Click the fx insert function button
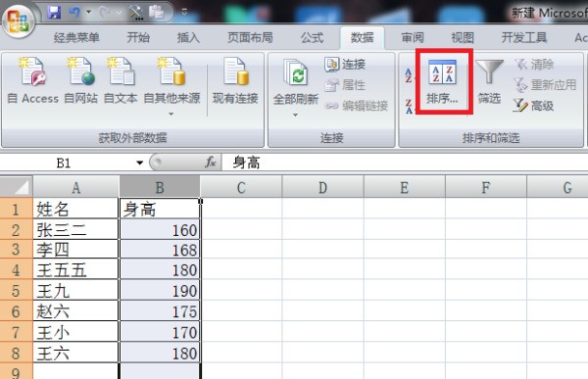This screenshot has width=588, height=379. click(211, 163)
